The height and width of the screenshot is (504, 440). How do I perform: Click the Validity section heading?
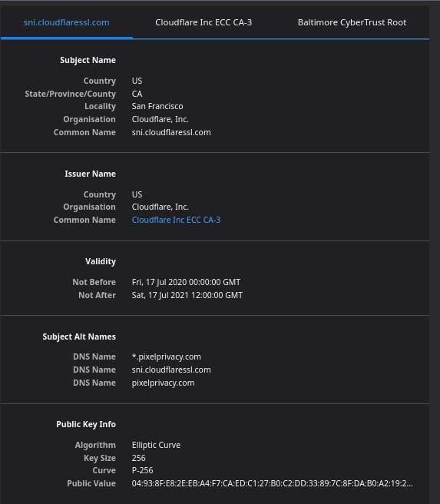click(100, 261)
